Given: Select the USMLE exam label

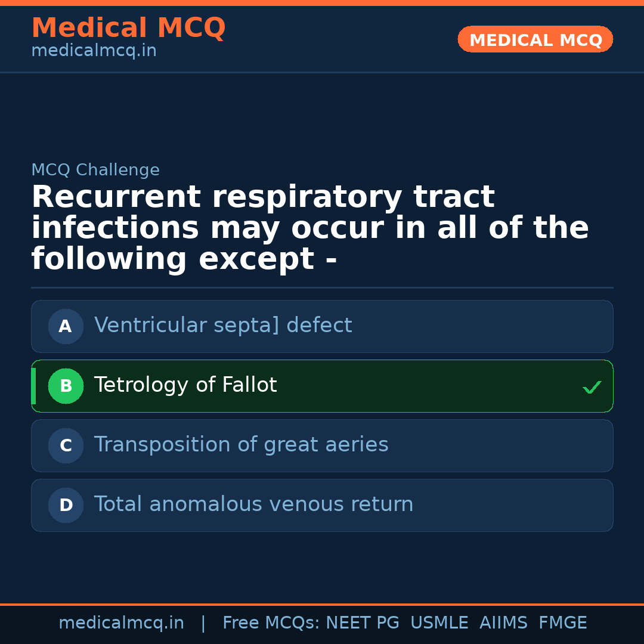Looking at the screenshot, I should click(439, 623).
